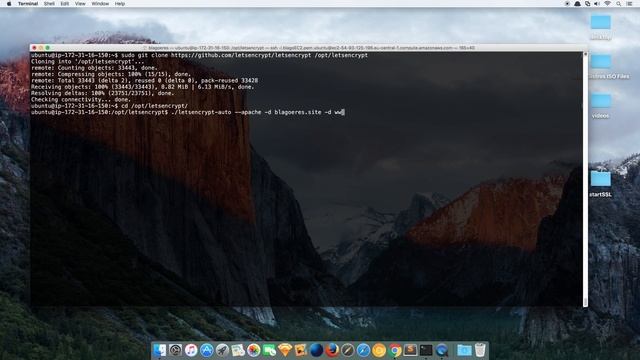
Task: Click the Terminal window title bar
Action: [309, 48]
